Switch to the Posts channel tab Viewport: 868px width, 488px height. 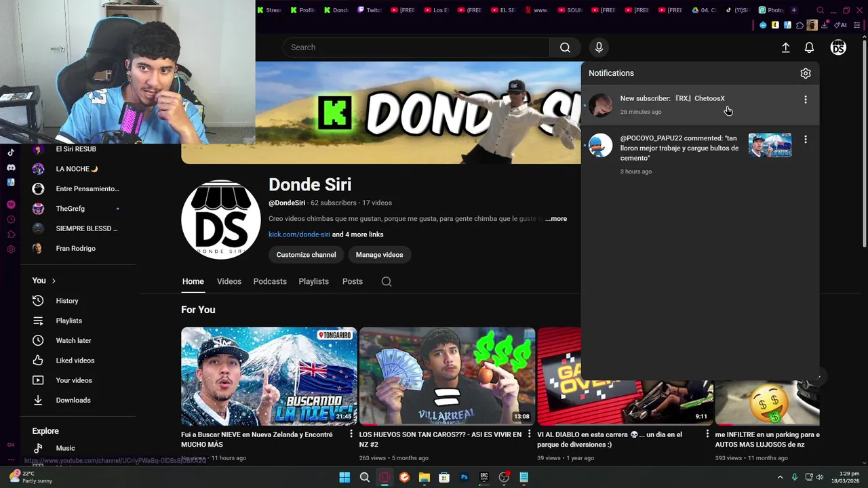point(353,281)
